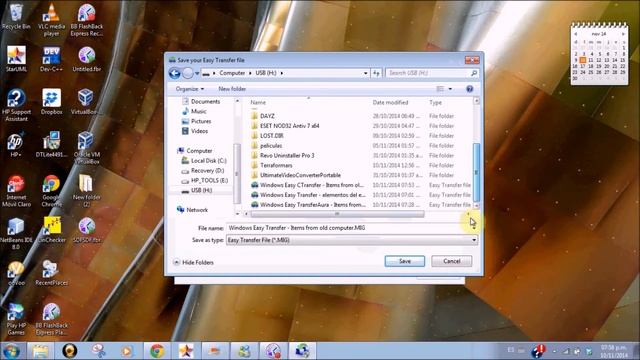This screenshot has height=360, width=640.
Task: Open Oracle VM VirtualBox desktop icon
Action: pos(87,148)
